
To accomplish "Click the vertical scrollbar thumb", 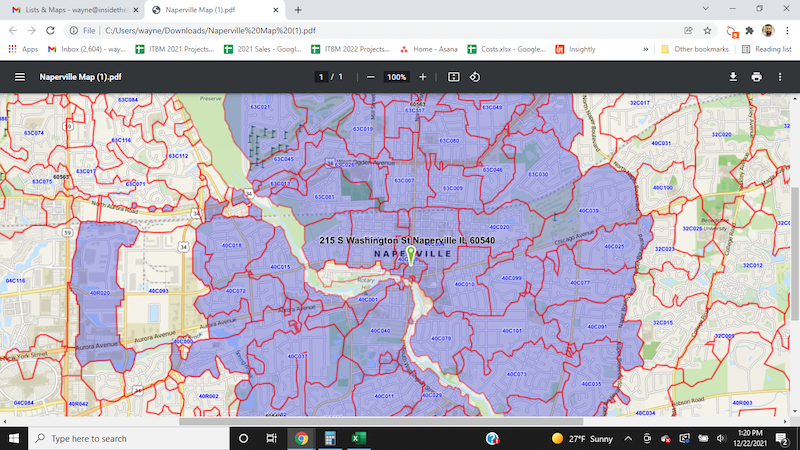I will coord(795,254).
